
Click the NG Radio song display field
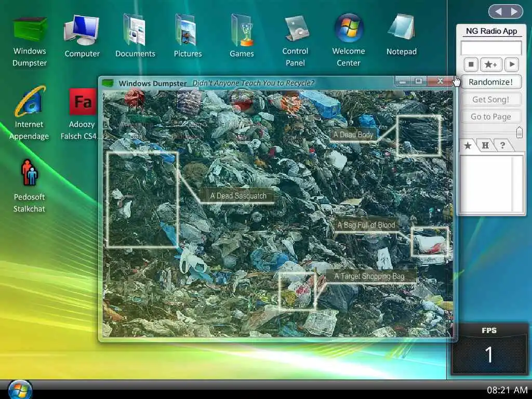pyautogui.click(x=491, y=48)
